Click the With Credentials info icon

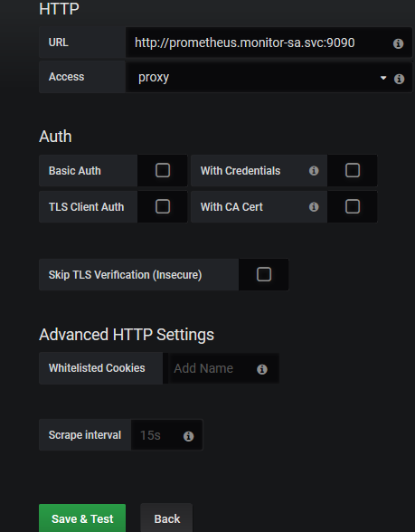coord(314,170)
